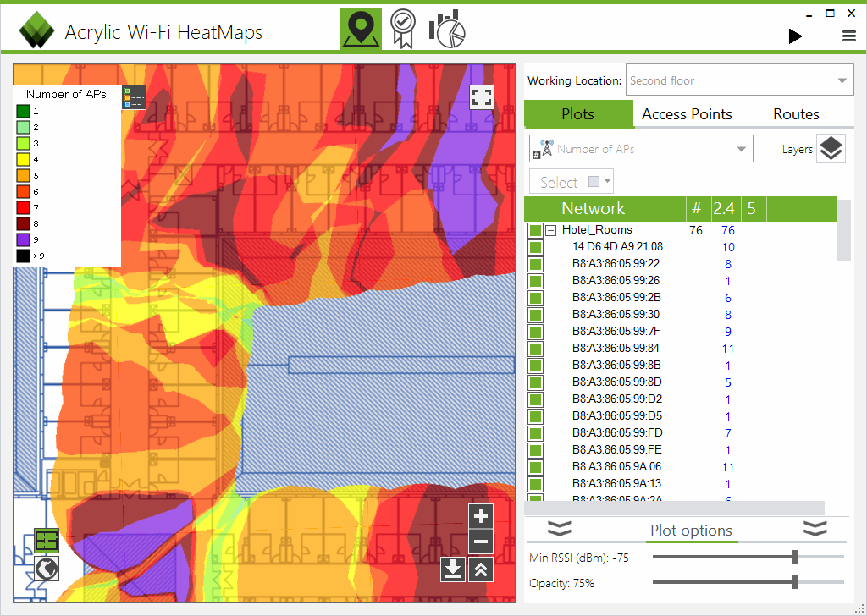Click the vertical scrollbar of network list

[x=843, y=230]
